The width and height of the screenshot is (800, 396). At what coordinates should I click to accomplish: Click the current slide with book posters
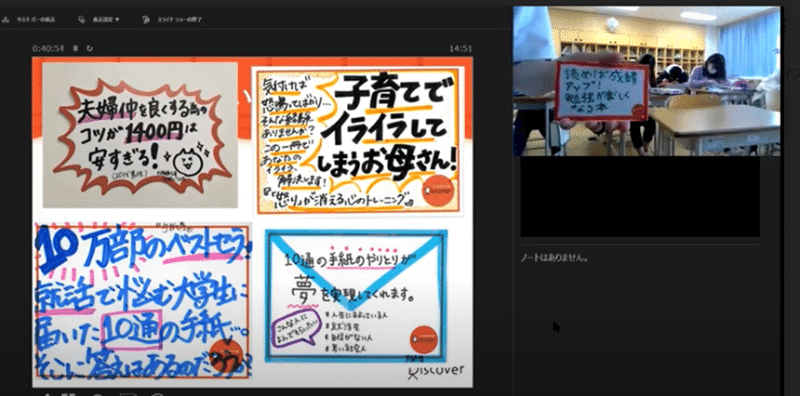253,222
